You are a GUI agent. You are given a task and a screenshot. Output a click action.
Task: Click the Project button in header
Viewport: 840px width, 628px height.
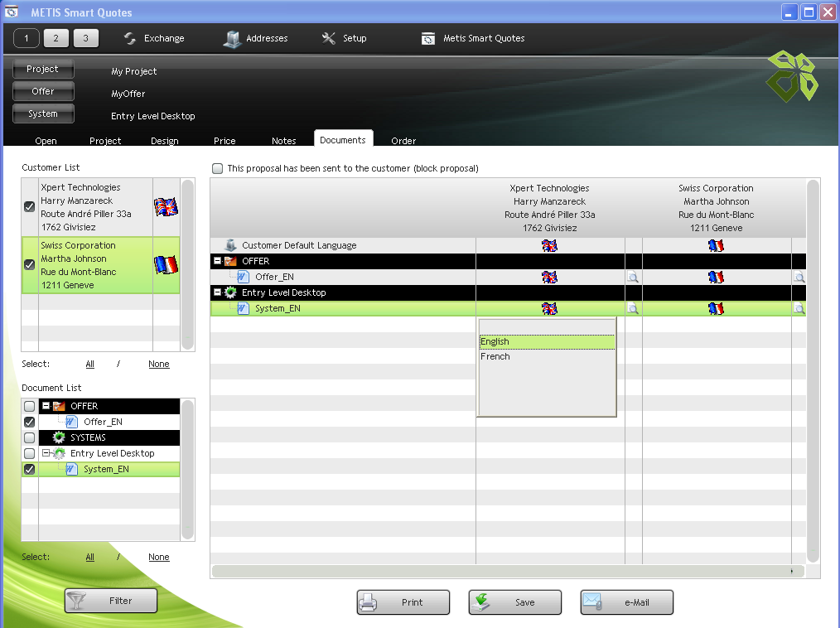[x=43, y=69]
